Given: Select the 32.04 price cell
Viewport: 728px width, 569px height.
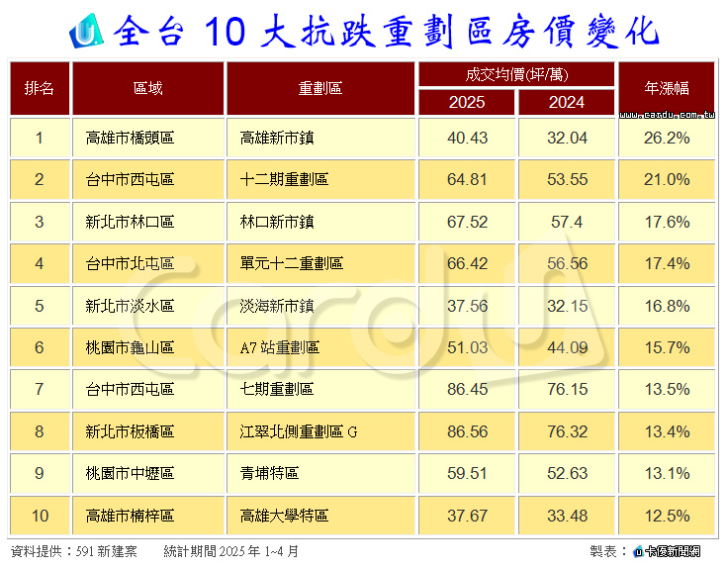Looking at the screenshot, I should 567,138.
